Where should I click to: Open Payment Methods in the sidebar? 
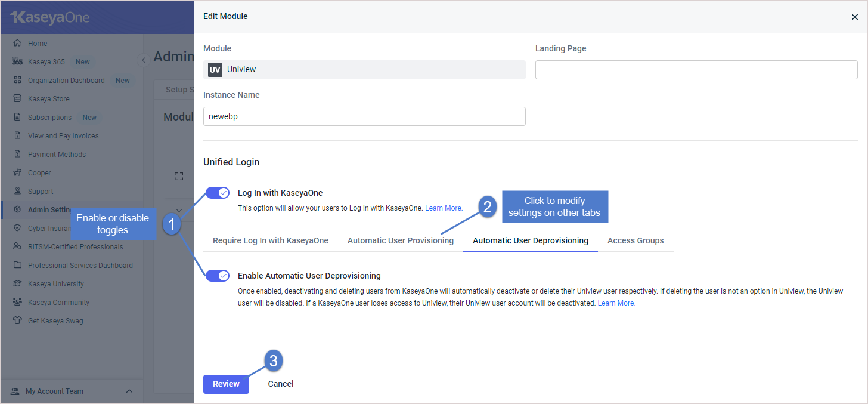pyautogui.click(x=57, y=154)
